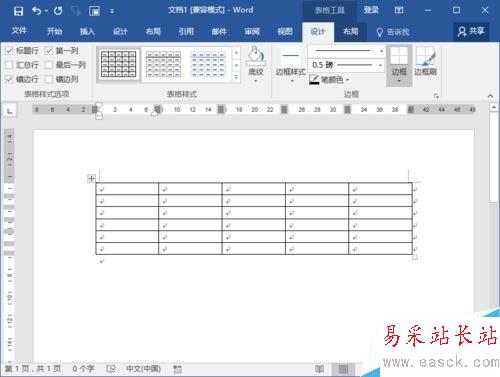The image size is (500, 377).
Task: Select the blue dashed table style thumbnail
Action: 208,64
